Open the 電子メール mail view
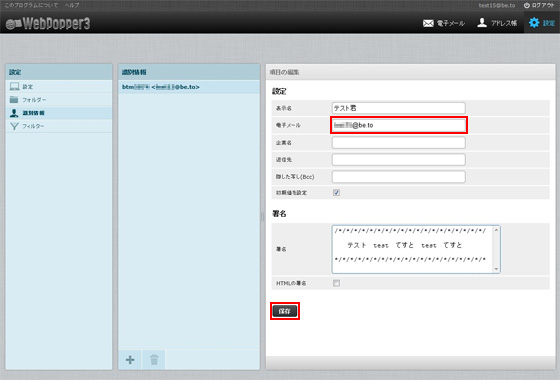560x380 pixels. [444, 23]
